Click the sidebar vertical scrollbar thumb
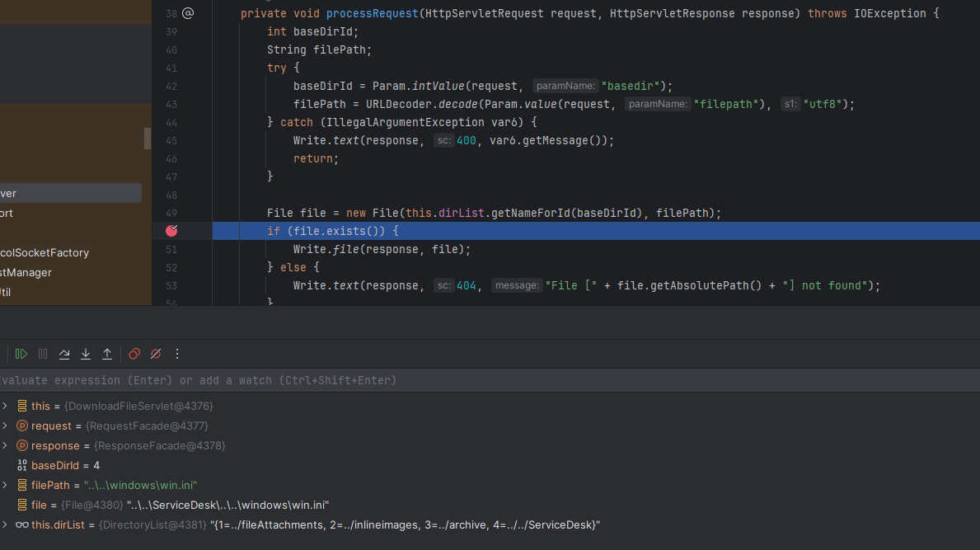 click(x=148, y=139)
